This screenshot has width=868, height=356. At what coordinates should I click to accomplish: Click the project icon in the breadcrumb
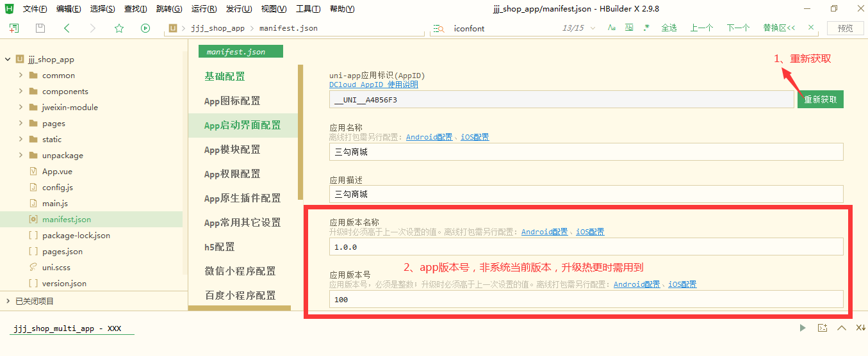pos(173,28)
